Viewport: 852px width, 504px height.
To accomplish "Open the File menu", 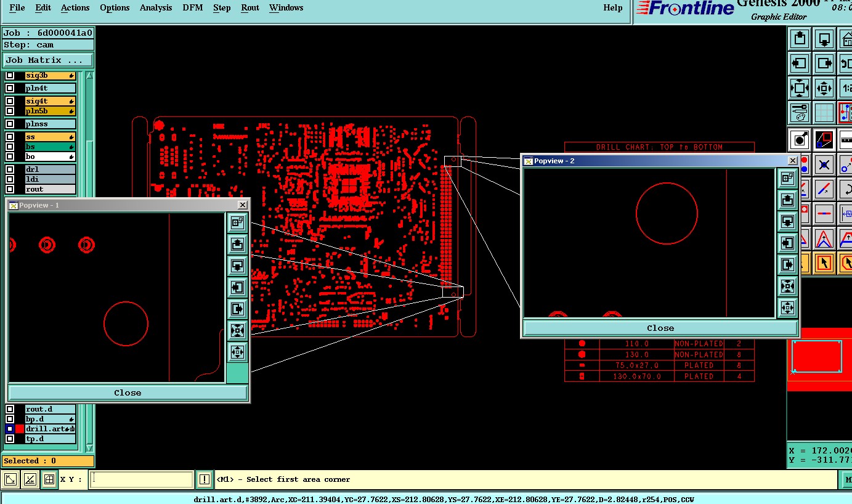I will [x=17, y=8].
